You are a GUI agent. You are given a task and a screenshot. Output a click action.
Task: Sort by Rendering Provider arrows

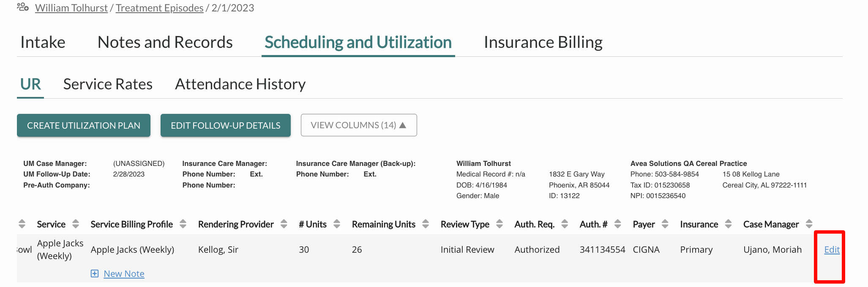click(x=284, y=224)
